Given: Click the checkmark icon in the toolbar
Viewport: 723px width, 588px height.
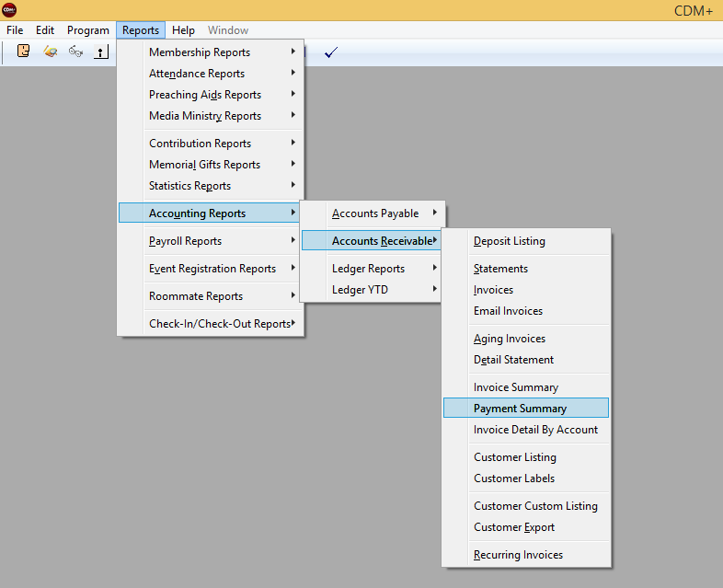Looking at the screenshot, I should point(331,52).
